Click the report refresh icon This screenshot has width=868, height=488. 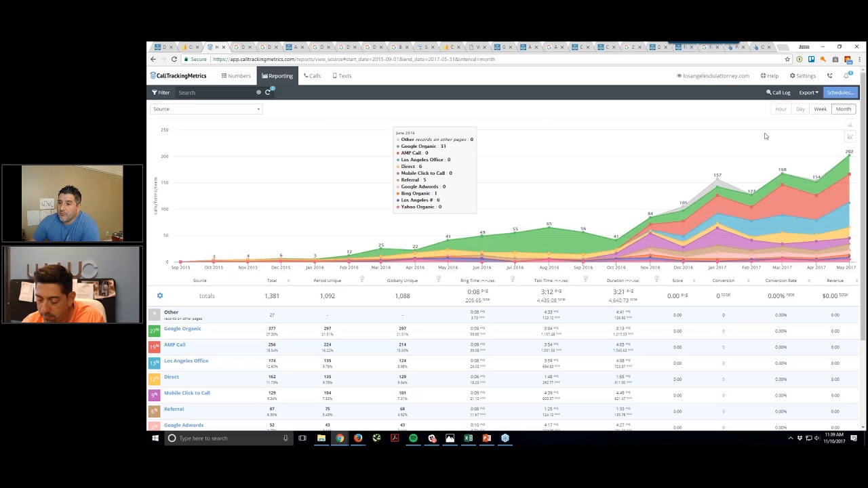coord(268,92)
